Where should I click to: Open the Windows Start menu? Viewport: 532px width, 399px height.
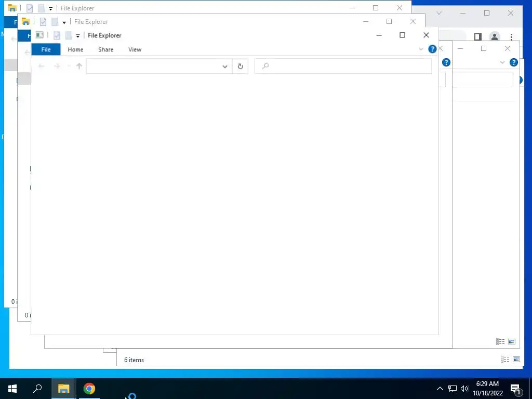12,389
